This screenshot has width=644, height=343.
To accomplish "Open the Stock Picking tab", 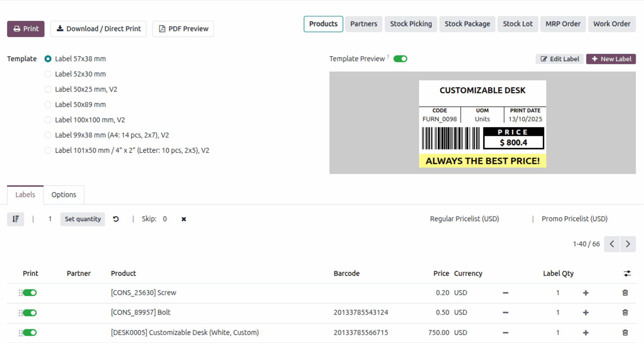I will [x=411, y=24].
